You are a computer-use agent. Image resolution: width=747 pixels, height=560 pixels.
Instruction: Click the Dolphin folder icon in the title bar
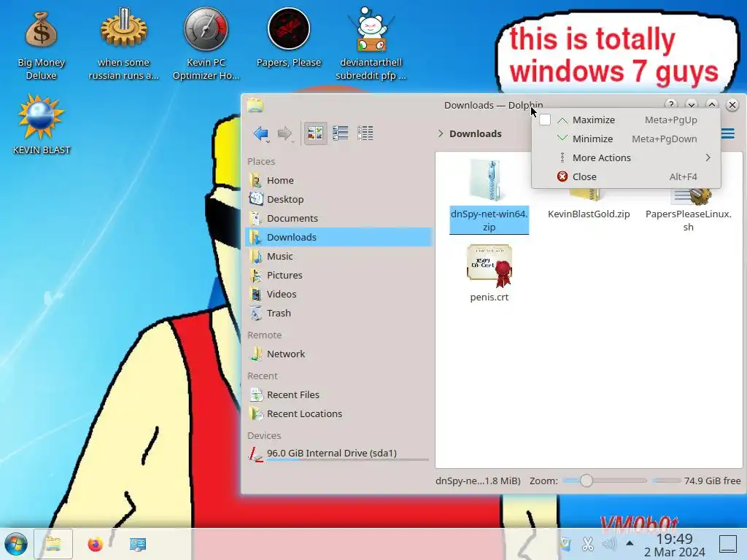tap(255, 105)
